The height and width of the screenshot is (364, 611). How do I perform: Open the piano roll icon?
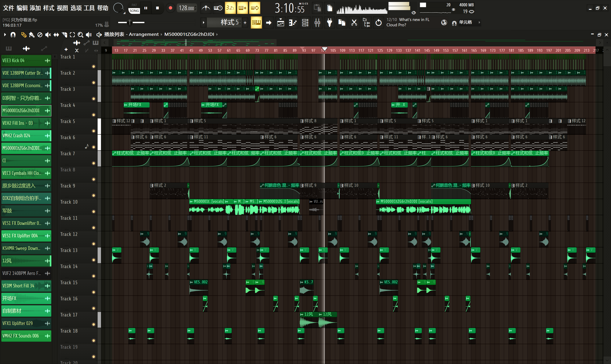(x=293, y=22)
